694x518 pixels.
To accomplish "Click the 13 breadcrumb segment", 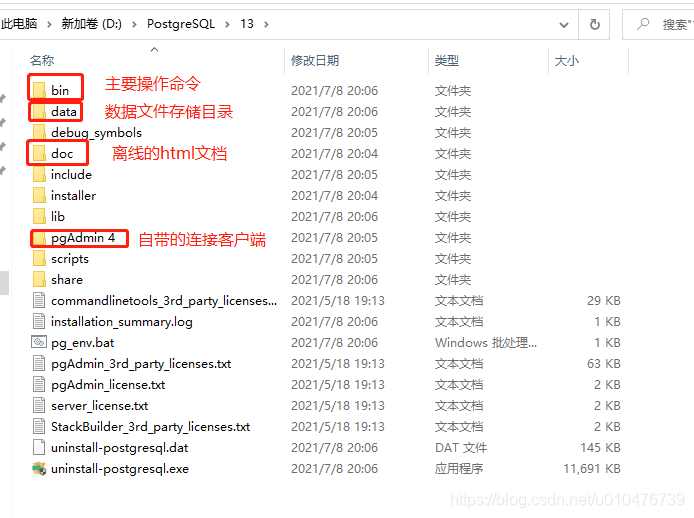I will [247, 23].
